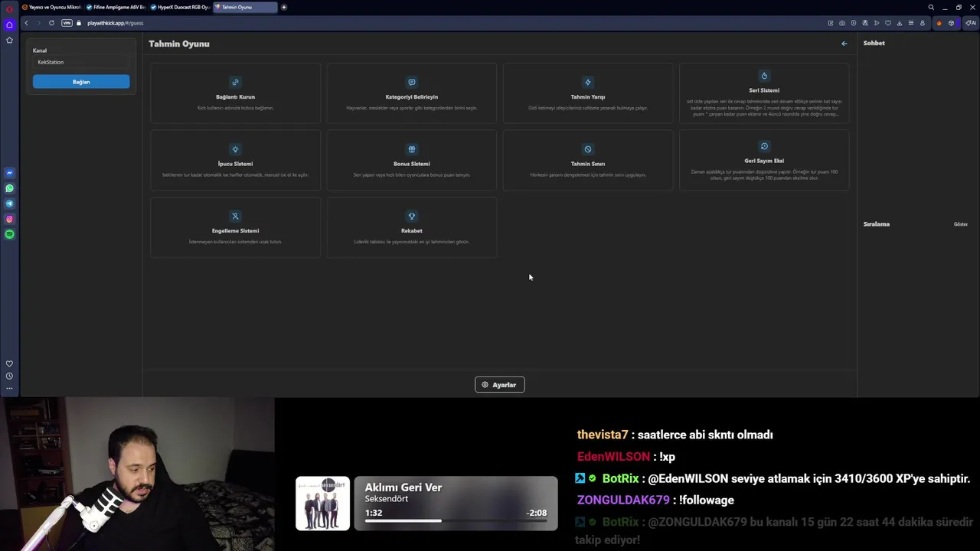The height and width of the screenshot is (551, 980).
Task: Open the Ayarlar settings button
Action: (499, 385)
